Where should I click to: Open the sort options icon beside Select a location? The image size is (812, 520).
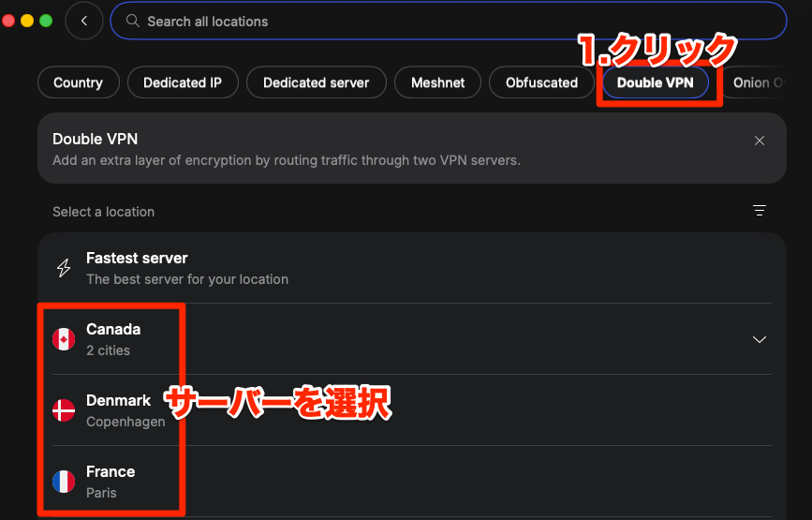click(x=760, y=210)
